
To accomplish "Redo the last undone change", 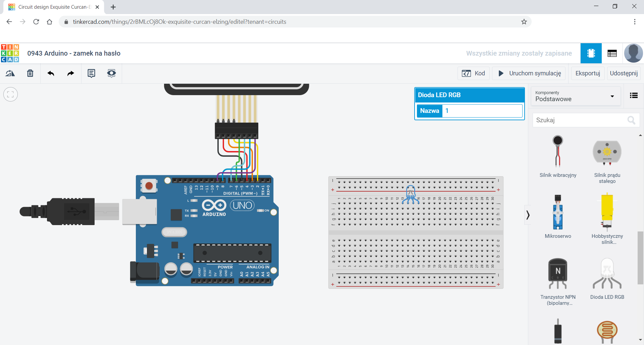I will click(x=70, y=73).
